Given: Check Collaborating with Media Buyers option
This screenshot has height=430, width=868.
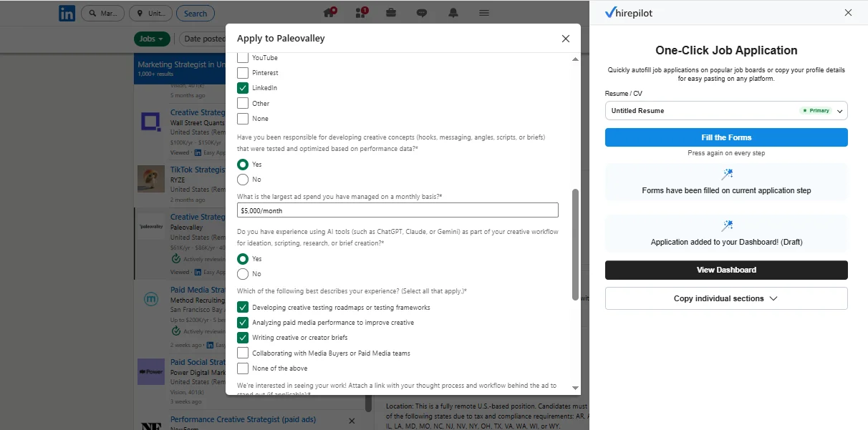Looking at the screenshot, I should (x=243, y=353).
